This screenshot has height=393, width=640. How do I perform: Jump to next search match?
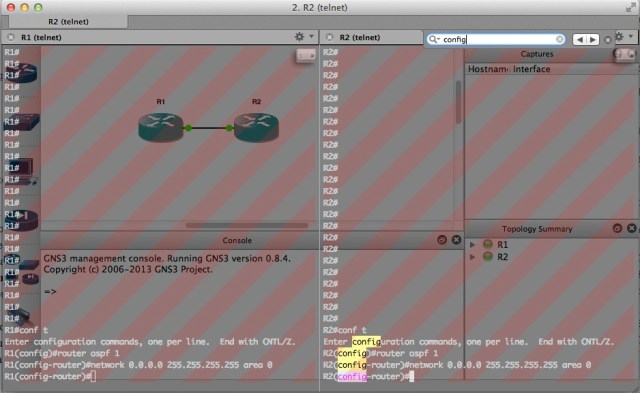(x=593, y=40)
